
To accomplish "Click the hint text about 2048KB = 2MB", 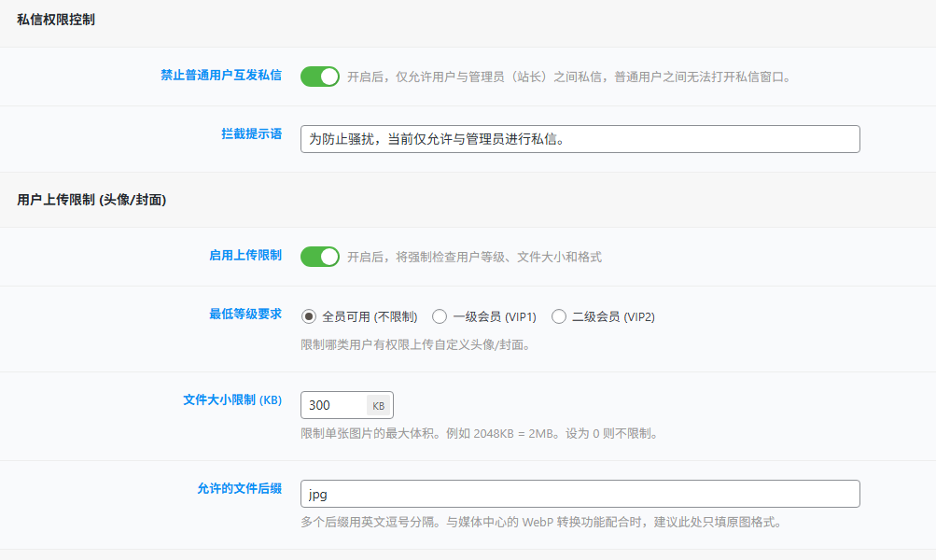I will click(479, 434).
